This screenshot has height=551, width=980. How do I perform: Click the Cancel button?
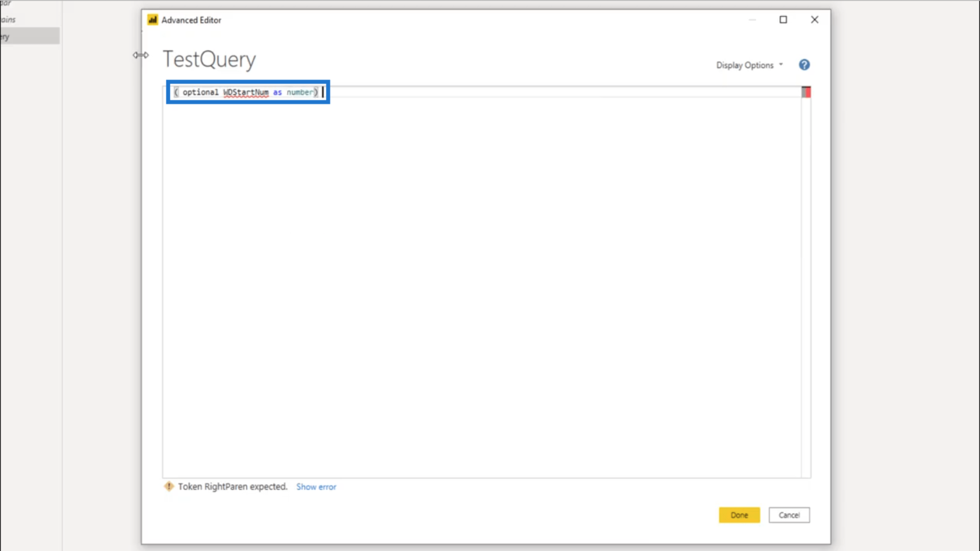click(789, 515)
